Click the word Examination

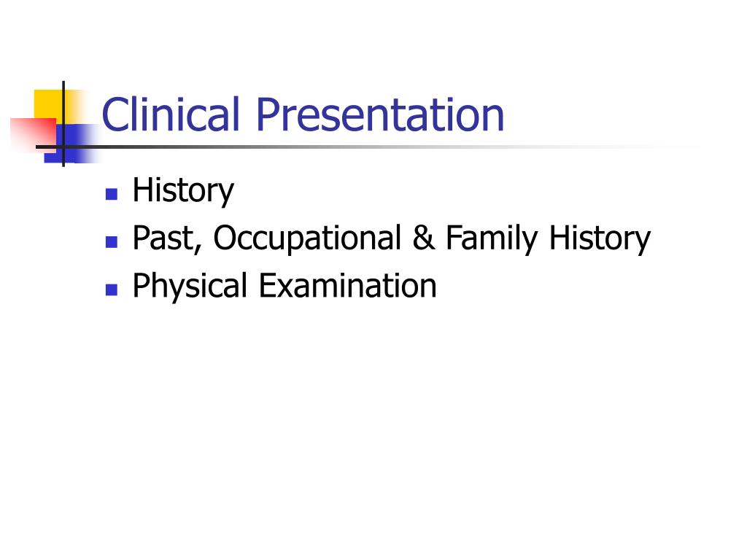coord(347,286)
